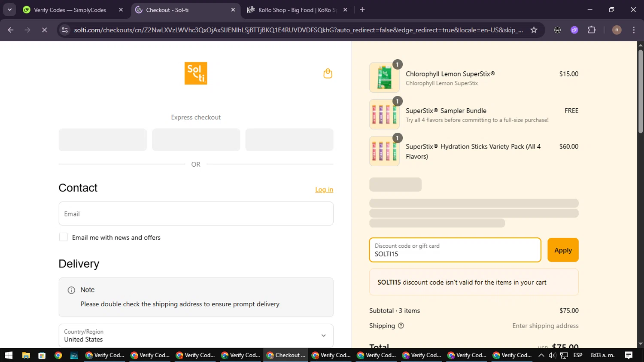This screenshot has width=644, height=362.
Task: Select the "Chlorophyll Lemon SuperStix®" product title
Action: tap(450, 74)
